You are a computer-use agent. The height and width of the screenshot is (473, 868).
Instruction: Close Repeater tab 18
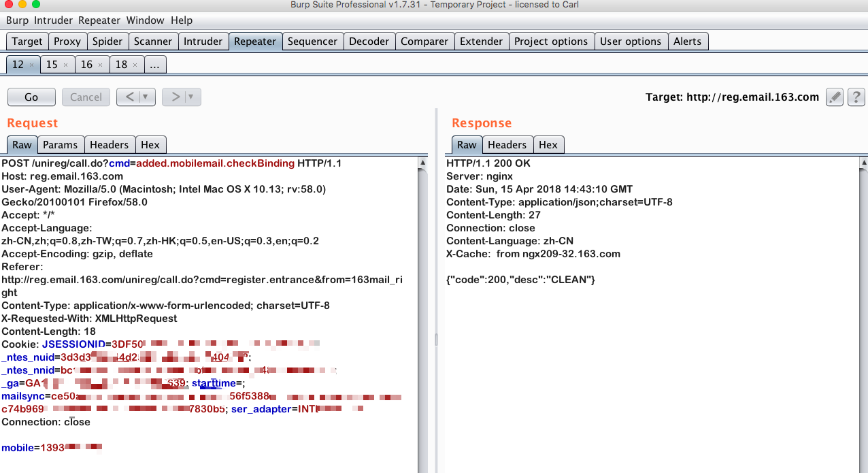point(135,65)
